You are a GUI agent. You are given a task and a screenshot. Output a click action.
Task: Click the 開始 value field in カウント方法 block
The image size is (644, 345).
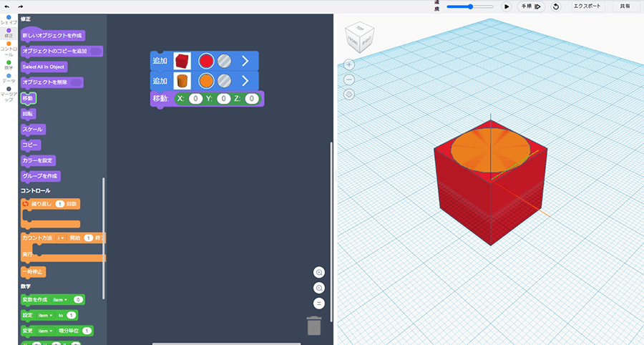(88, 238)
